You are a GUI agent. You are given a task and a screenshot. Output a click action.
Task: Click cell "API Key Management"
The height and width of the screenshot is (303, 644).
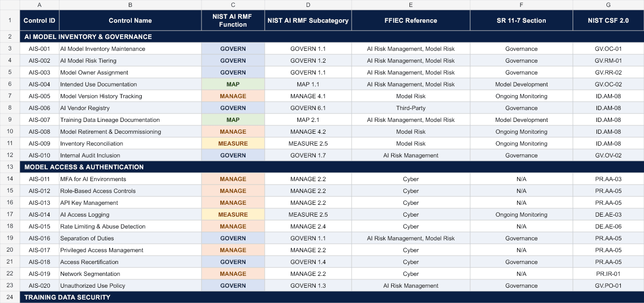click(x=130, y=202)
